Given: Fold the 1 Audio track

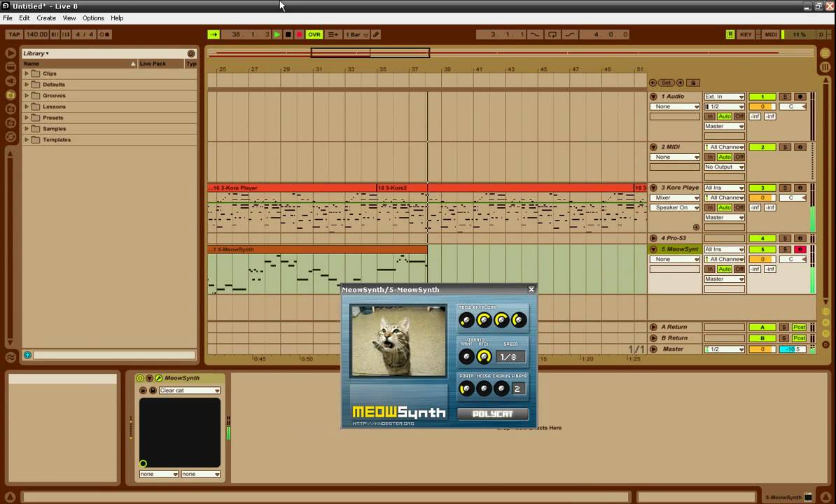Looking at the screenshot, I should point(653,97).
